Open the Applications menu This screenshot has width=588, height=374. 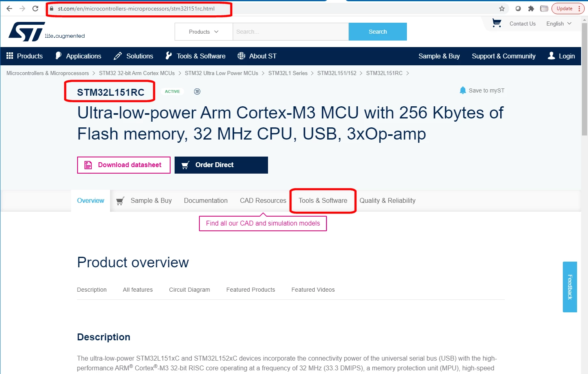tap(78, 56)
